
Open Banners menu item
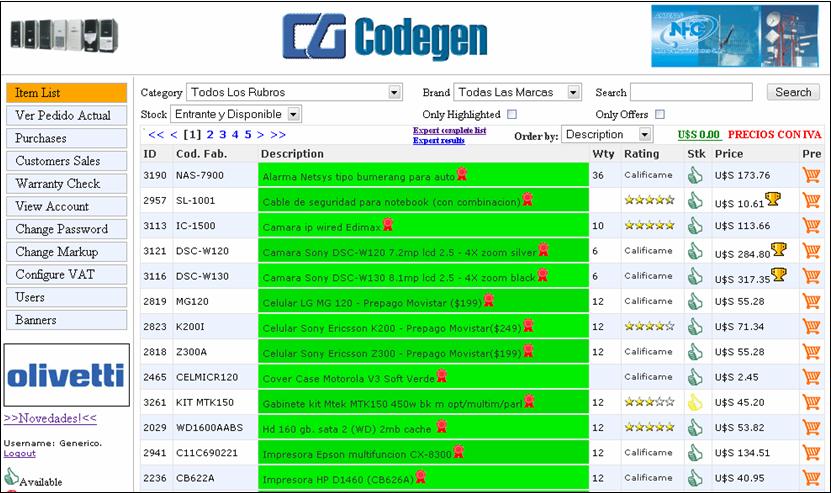(x=67, y=320)
